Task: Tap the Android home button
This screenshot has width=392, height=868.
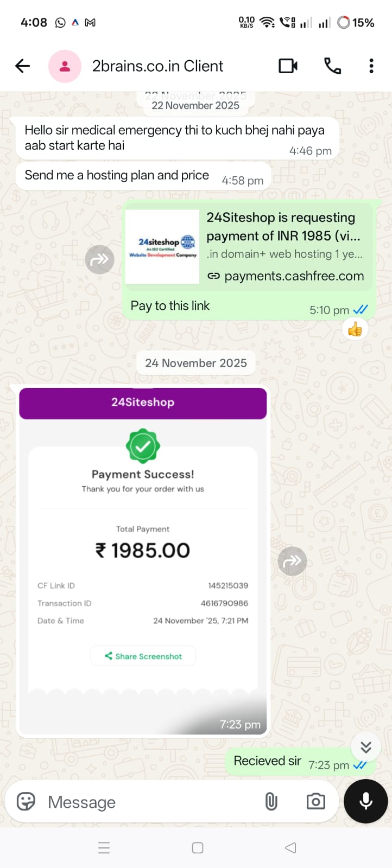Action: tap(198, 848)
